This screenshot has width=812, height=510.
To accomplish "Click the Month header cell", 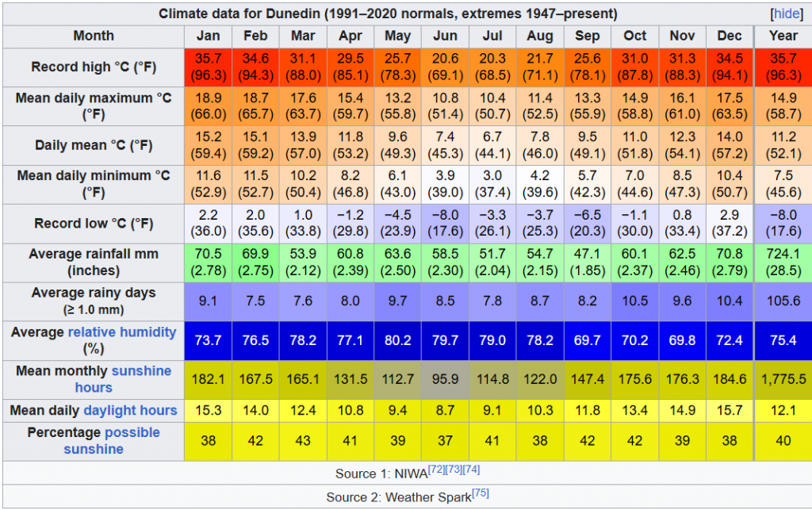I will click(x=94, y=36).
